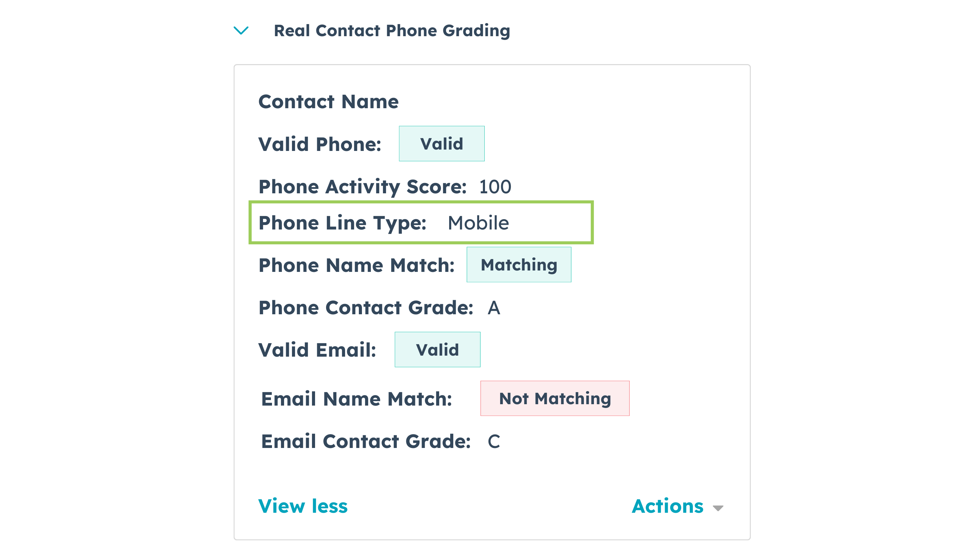Viewport: 980px width, 551px height.
Task: Select the highlighted Phone Line Type field
Action: [x=421, y=223]
